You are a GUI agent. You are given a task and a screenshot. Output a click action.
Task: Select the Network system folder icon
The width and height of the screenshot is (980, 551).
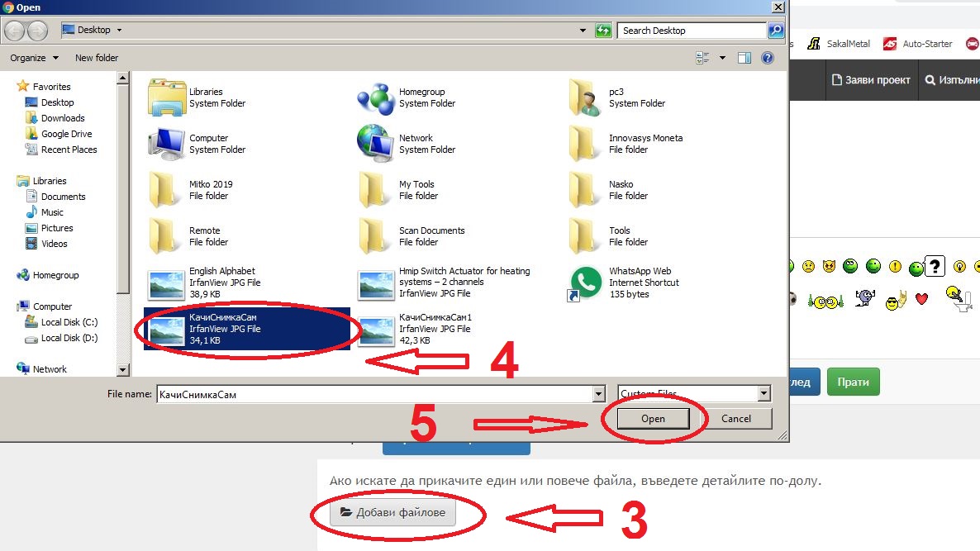point(376,144)
